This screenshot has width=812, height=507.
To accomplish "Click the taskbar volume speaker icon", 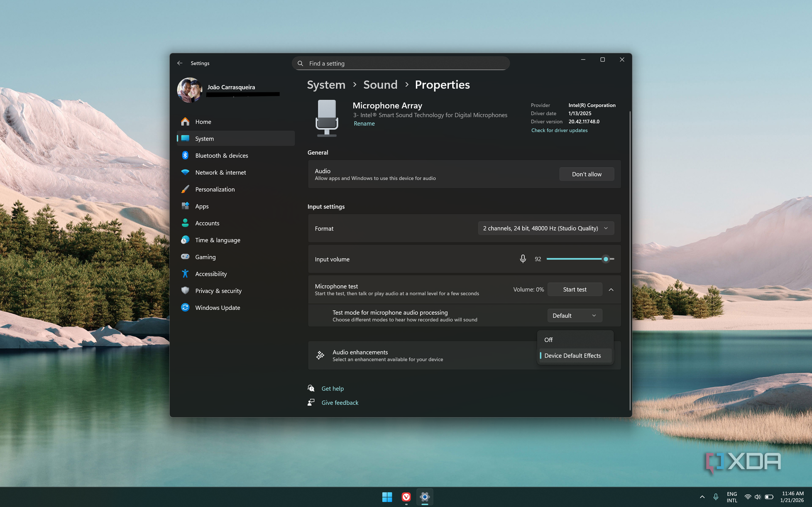I will click(758, 497).
